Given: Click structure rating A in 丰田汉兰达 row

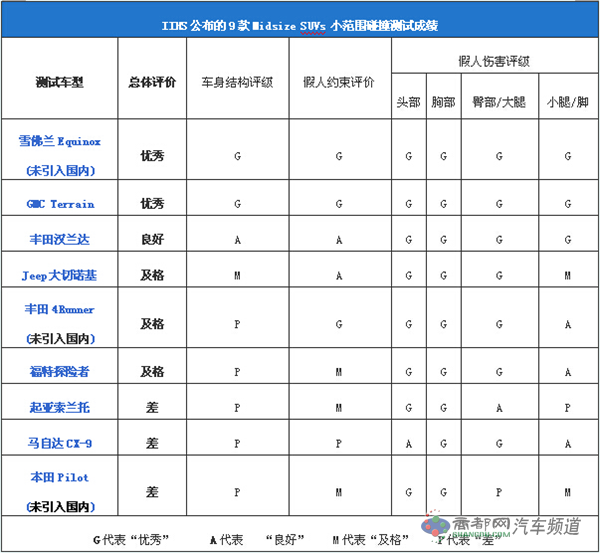Looking at the screenshot, I should (x=238, y=240).
